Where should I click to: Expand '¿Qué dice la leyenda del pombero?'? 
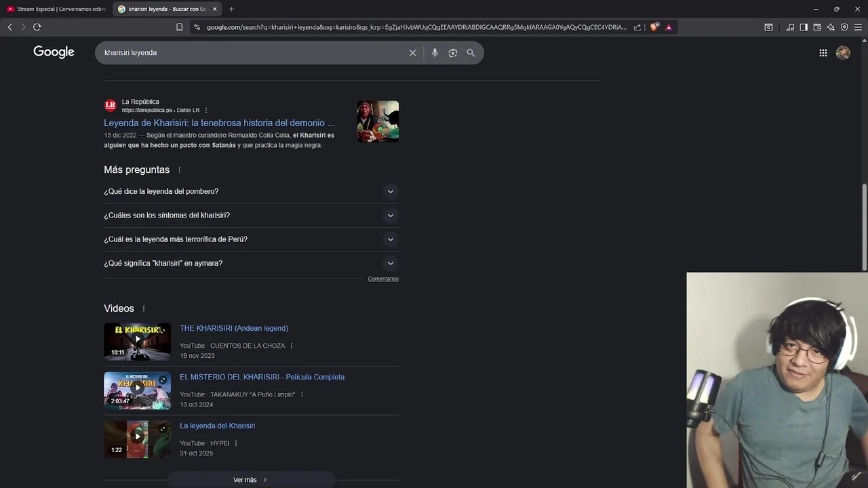[x=251, y=191]
